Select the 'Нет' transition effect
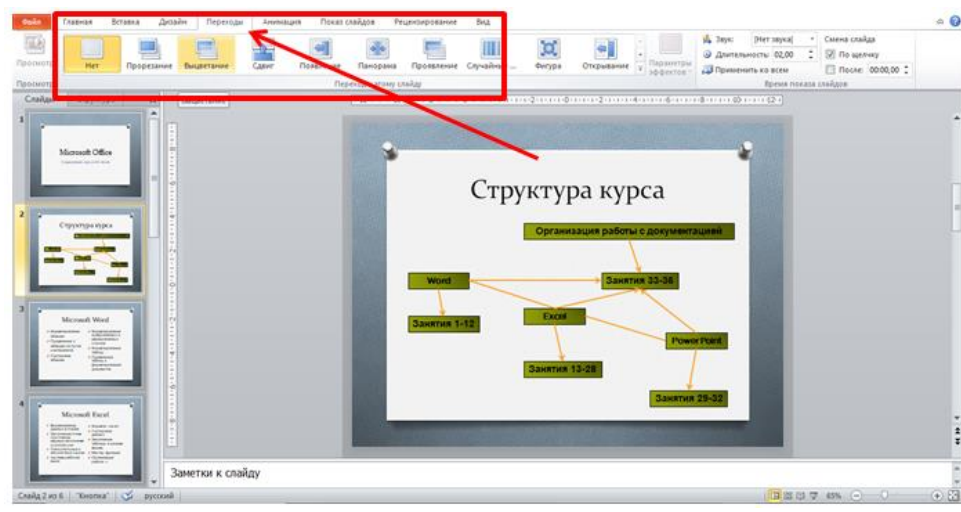The image size is (961, 512). pos(91,54)
